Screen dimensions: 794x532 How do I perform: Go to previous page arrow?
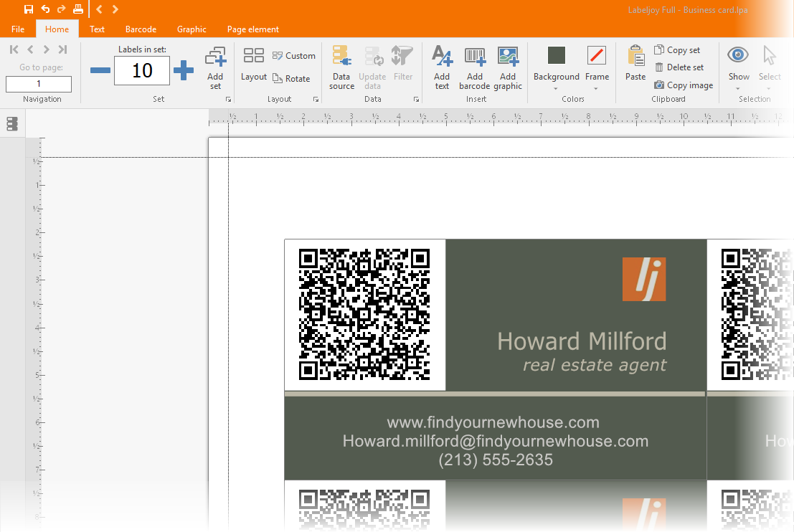coord(30,49)
